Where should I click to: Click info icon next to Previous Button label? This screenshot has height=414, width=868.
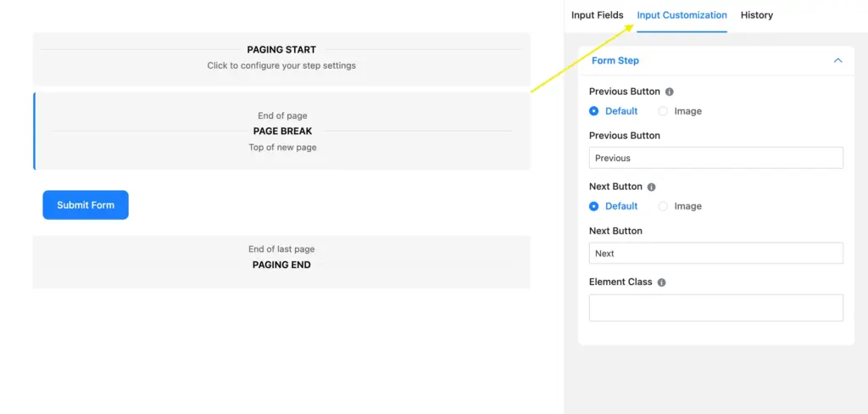[670, 92]
